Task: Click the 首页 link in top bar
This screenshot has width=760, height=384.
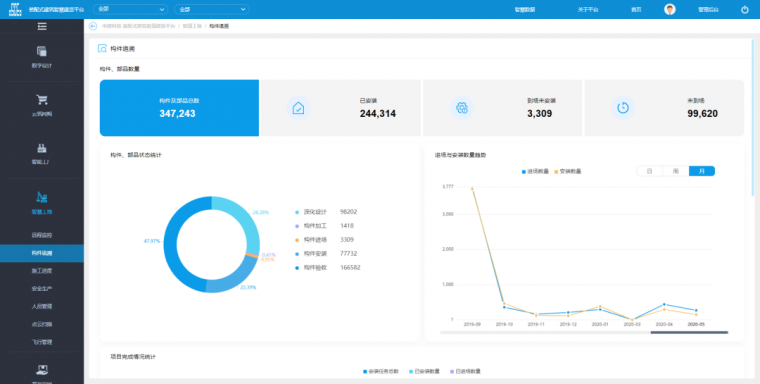Action: [x=636, y=10]
